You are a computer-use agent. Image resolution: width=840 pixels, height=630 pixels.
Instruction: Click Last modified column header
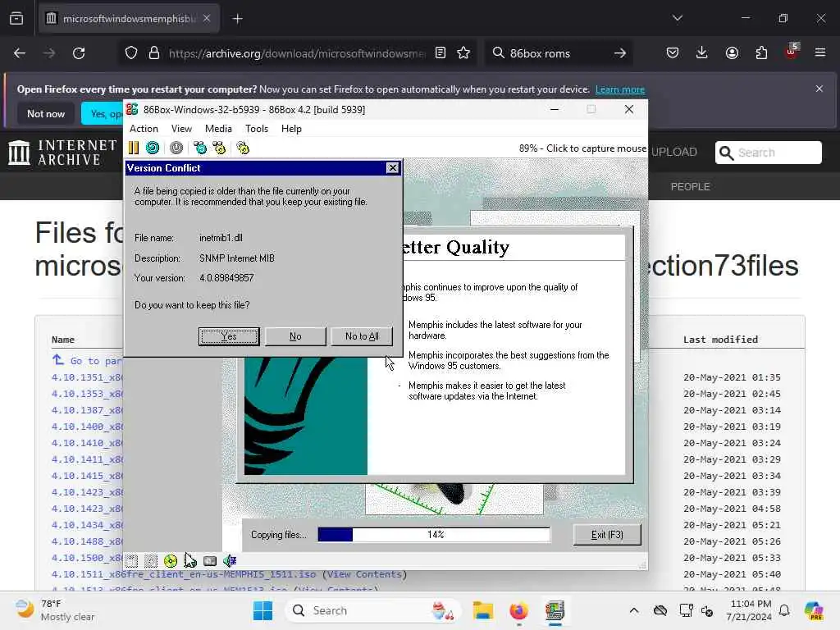tap(720, 339)
